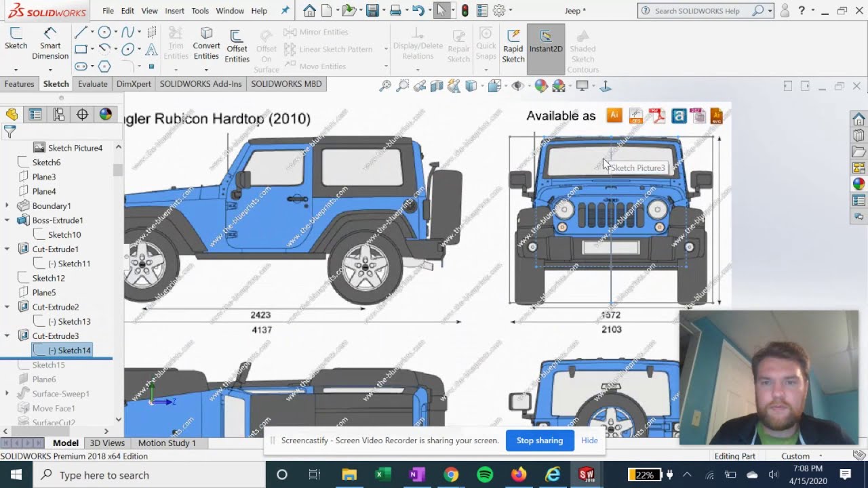Viewport: 868px width, 488px height.
Task: Collapse the Cut-Extrude3 feature
Action: [7, 335]
